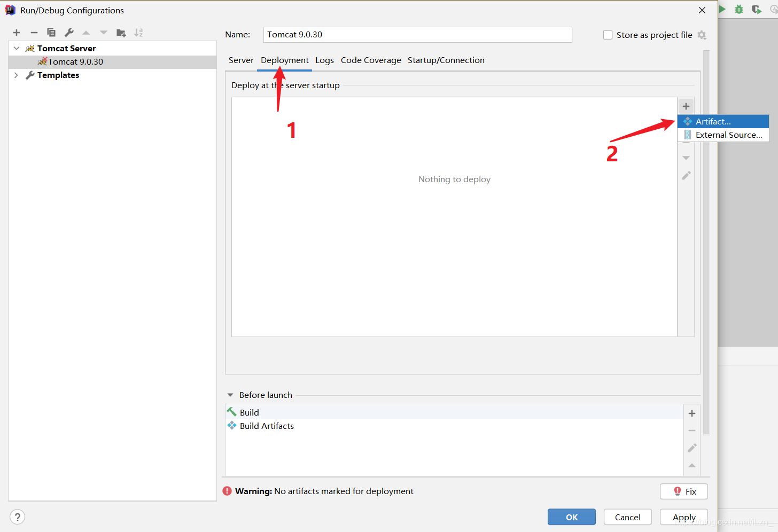Select Build Artifacts task in list
The image size is (778, 532).
pos(454,426)
